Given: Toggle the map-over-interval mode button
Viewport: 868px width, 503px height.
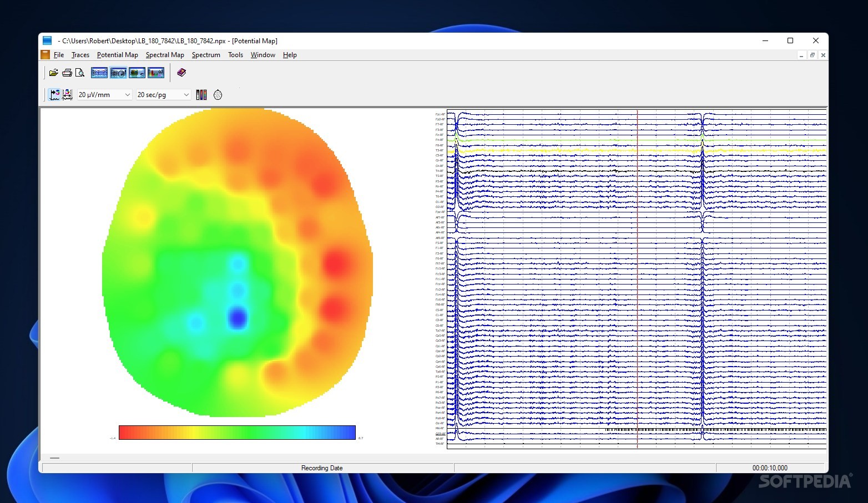Looking at the screenshot, I should tap(67, 95).
